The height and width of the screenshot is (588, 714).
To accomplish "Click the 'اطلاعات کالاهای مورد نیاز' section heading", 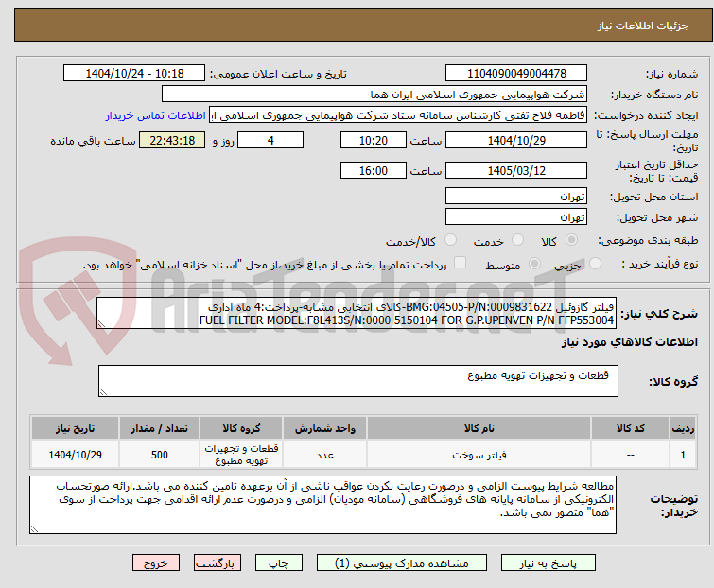I will [x=629, y=342].
